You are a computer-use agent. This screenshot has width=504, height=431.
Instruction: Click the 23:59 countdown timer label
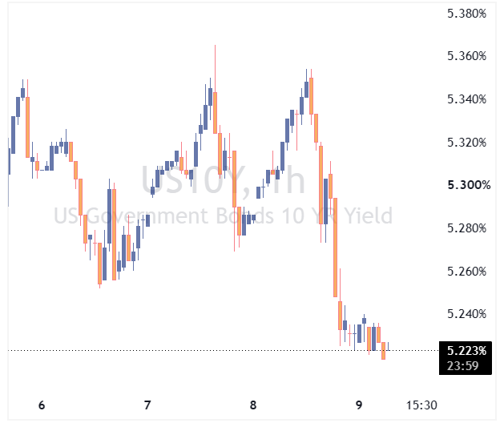(x=462, y=366)
